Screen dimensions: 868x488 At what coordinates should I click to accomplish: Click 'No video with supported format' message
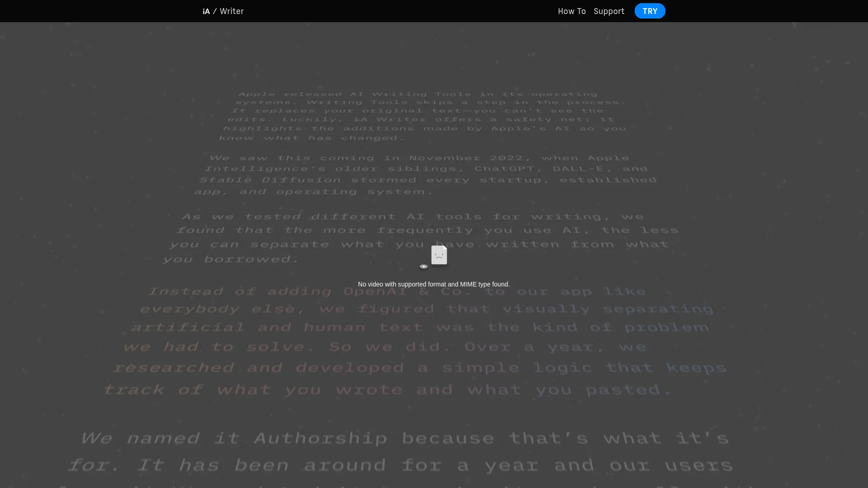tap(434, 284)
